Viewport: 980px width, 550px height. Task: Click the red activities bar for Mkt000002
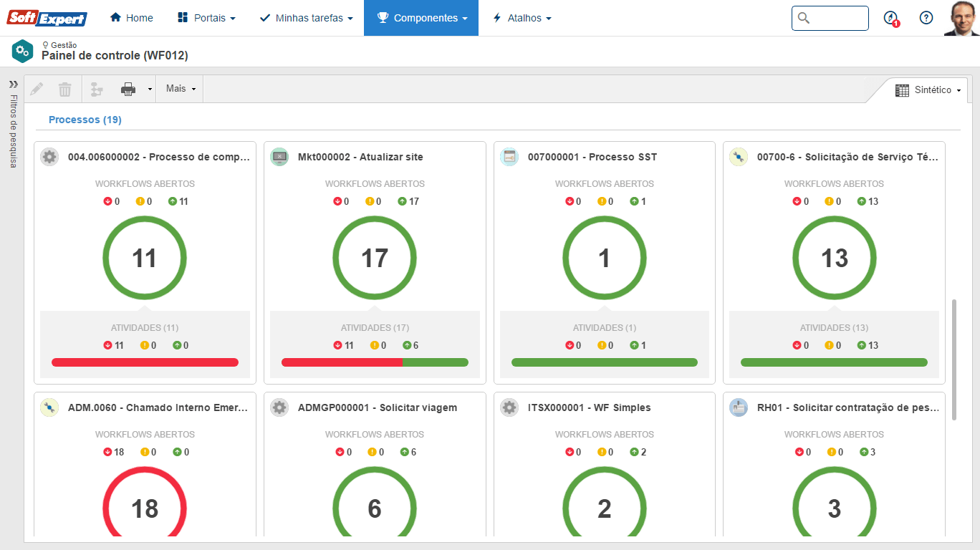coord(342,362)
